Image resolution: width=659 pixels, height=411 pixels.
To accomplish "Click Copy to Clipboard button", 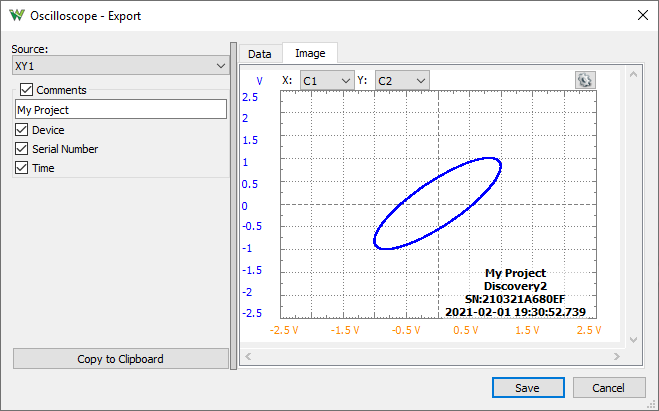I will [120, 359].
